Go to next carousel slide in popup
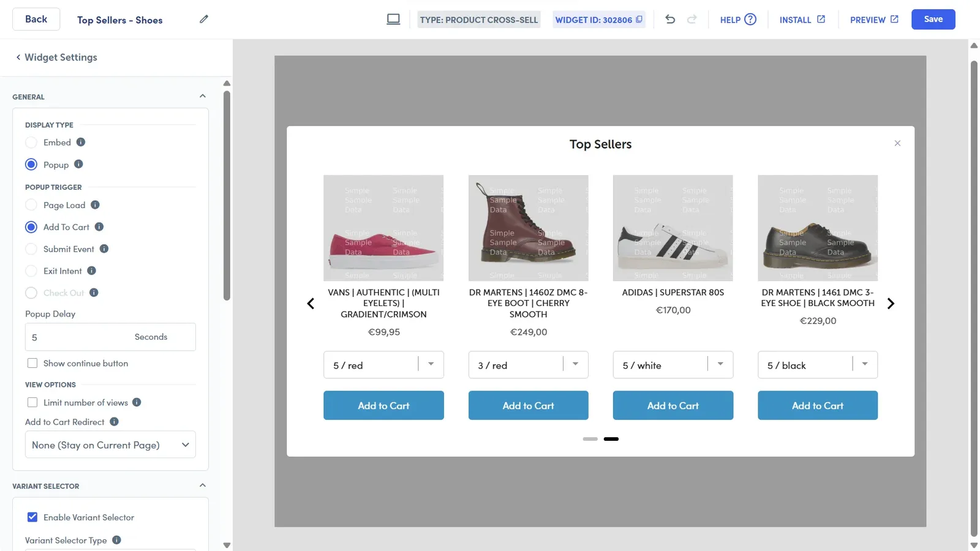This screenshot has width=980, height=551. (x=891, y=304)
